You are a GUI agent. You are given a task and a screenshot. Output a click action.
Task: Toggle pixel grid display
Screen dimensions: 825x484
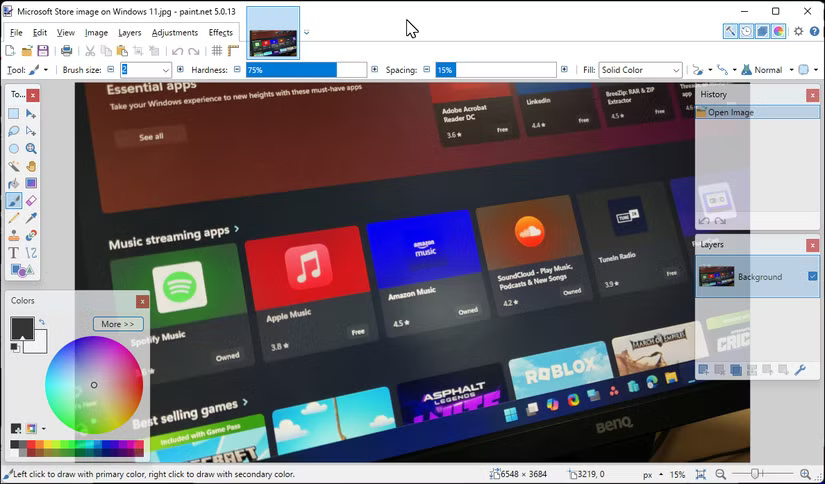[x=217, y=51]
